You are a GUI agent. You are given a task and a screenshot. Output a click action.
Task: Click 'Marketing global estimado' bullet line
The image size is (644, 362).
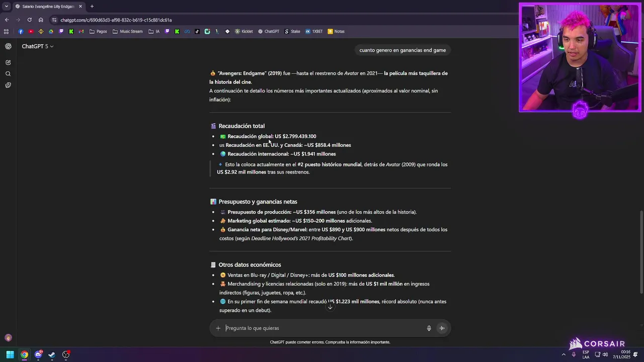296,221
